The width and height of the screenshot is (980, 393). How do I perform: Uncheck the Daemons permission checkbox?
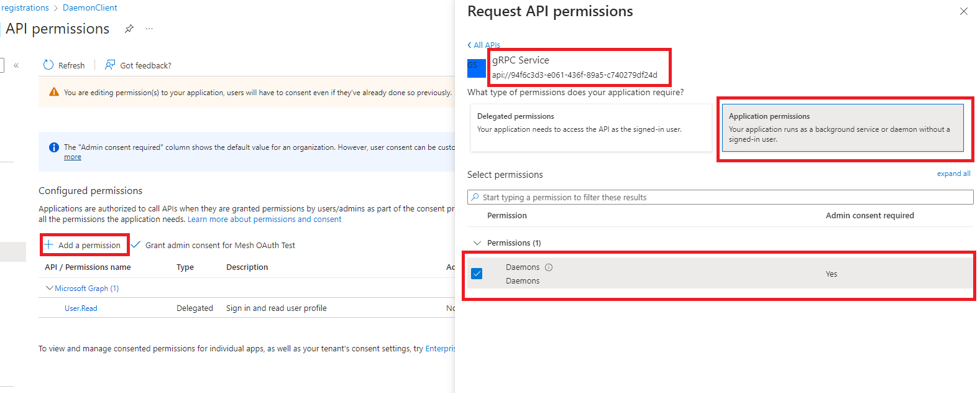[x=477, y=274]
